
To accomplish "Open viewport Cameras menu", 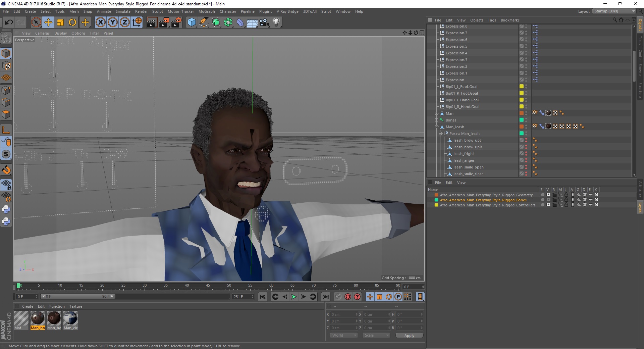I will click(x=42, y=33).
